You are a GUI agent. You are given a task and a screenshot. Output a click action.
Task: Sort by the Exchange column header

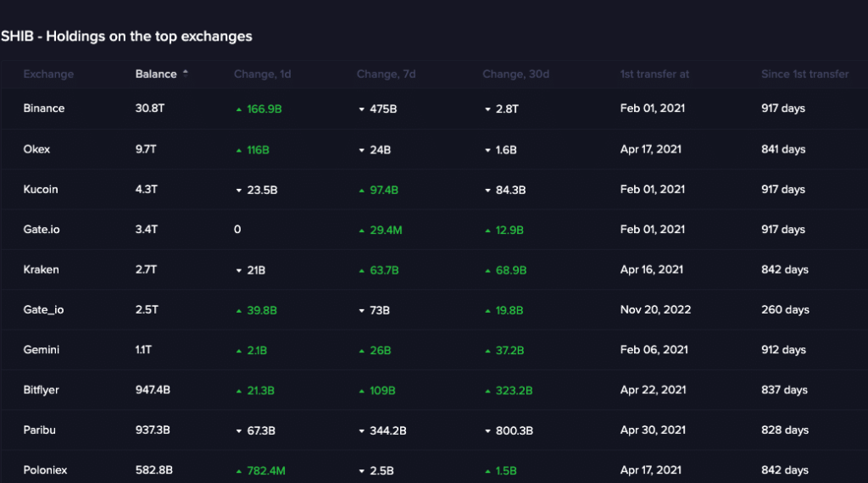coord(48,74)
